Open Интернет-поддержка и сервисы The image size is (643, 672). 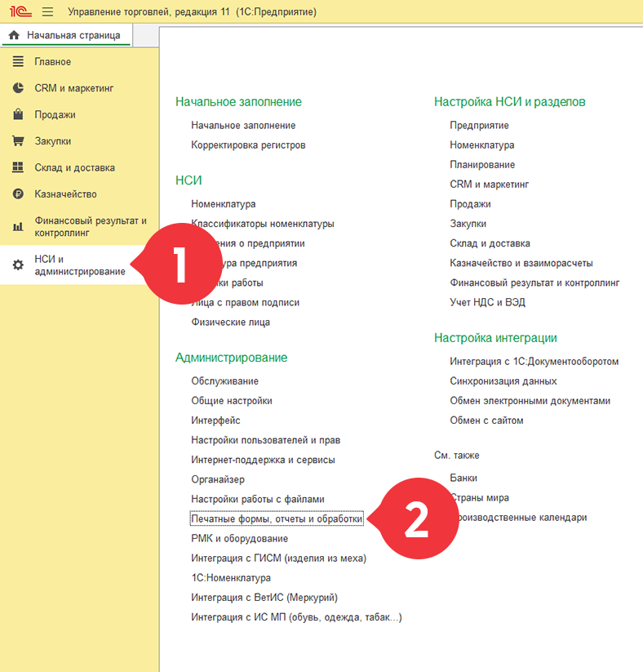click(x=263, y=460)
